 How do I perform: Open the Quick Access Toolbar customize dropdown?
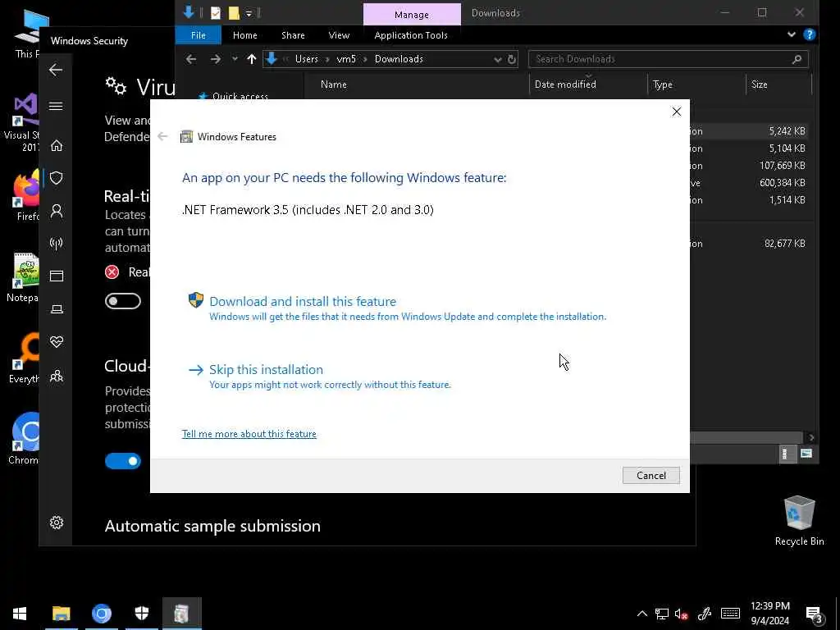click(249, 13)
